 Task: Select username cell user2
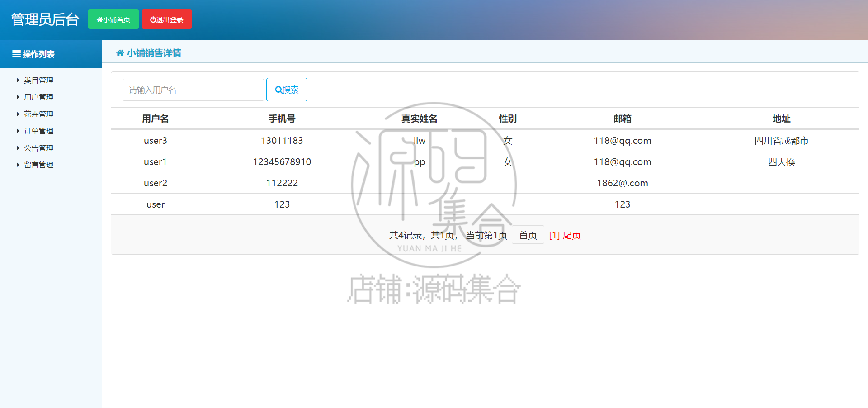156,183
